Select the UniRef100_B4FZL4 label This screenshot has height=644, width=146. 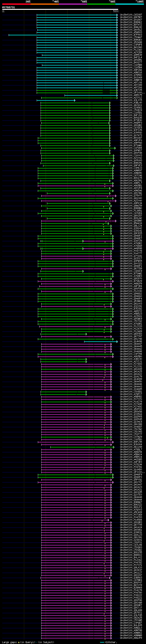tap(131, 58)
